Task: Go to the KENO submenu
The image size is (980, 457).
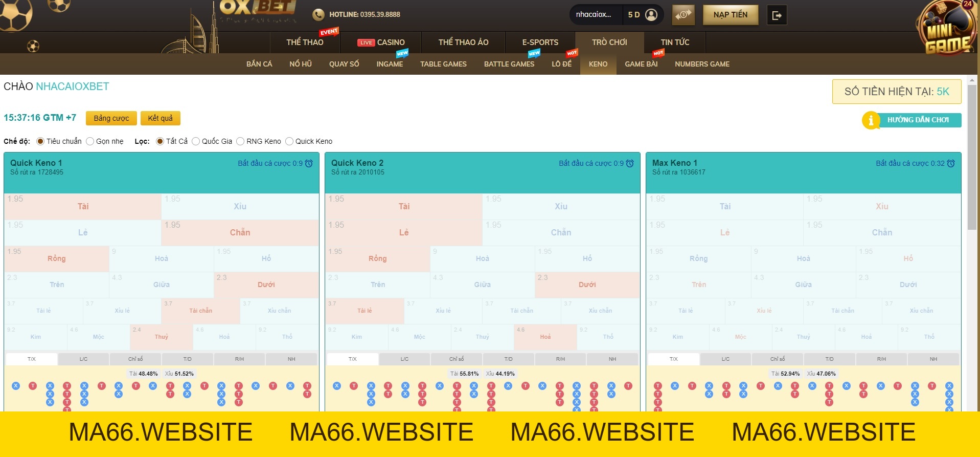Action: (598, 64)
